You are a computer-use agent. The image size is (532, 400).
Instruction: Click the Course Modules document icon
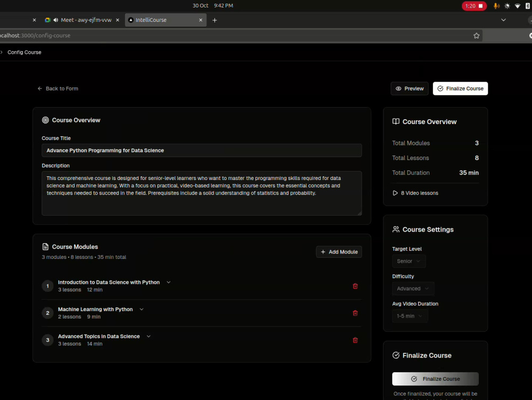click(45, 247)
